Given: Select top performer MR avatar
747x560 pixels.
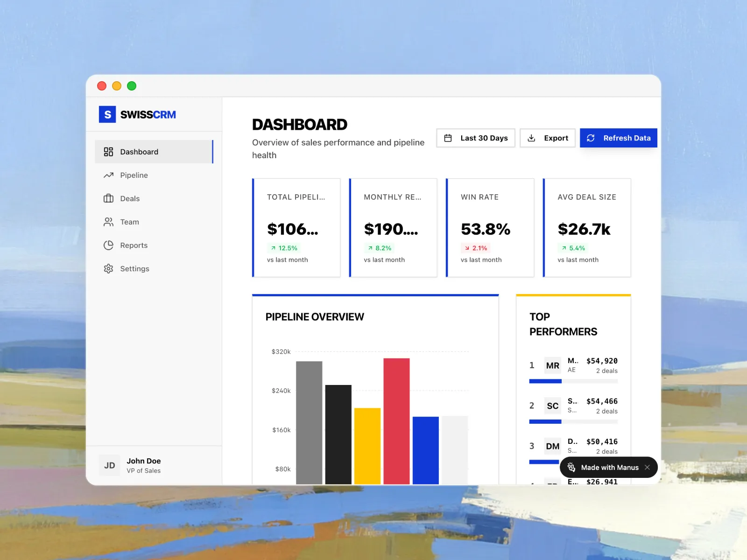Looking at the screenshot, I should pos(552,365).
